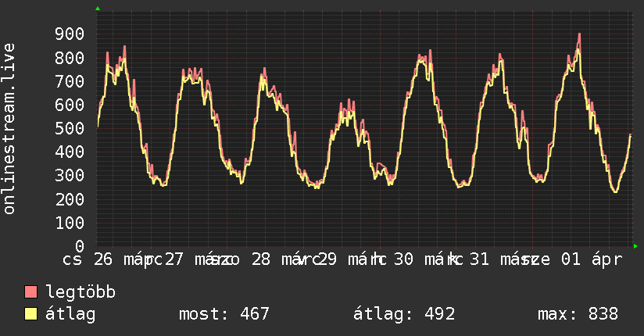Click the 'max: 838' maximum value
Image resolution: width=644 pixels, height=336 pixels.
tap(578, 314)
